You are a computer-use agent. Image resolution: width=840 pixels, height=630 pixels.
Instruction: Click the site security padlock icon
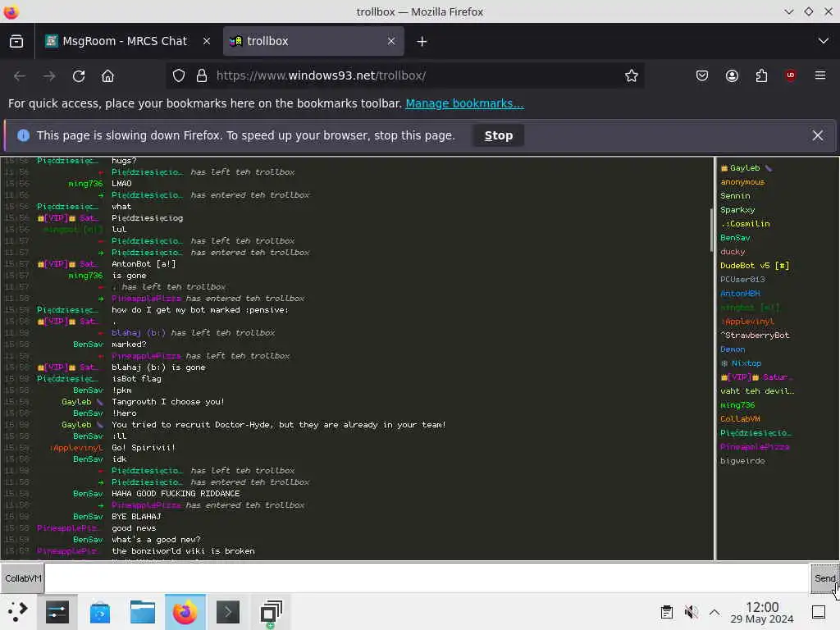(x=202, y=75)
